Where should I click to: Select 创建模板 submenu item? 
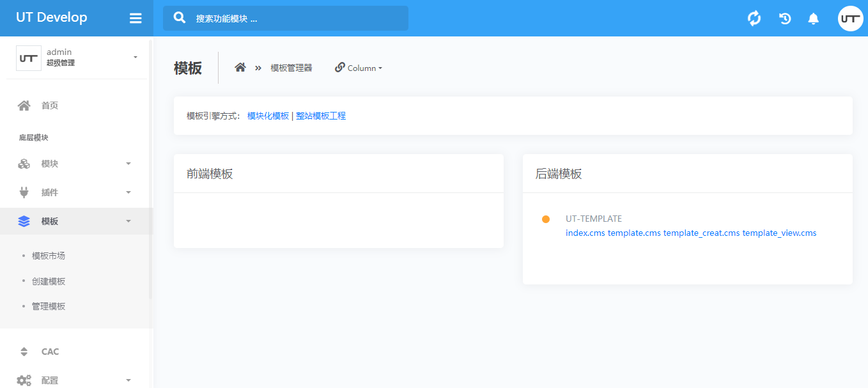(49, 281)
